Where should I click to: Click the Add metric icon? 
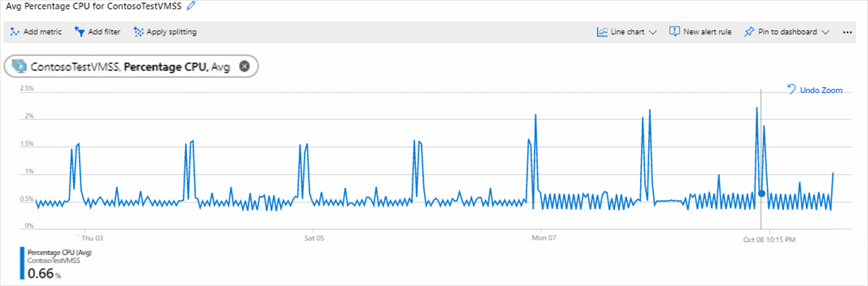(x=14, y=32)
